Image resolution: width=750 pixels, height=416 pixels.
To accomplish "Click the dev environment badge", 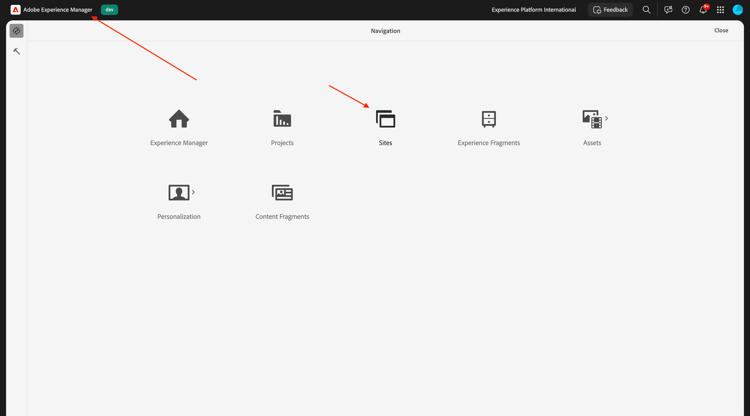I will tap(110, 10).
